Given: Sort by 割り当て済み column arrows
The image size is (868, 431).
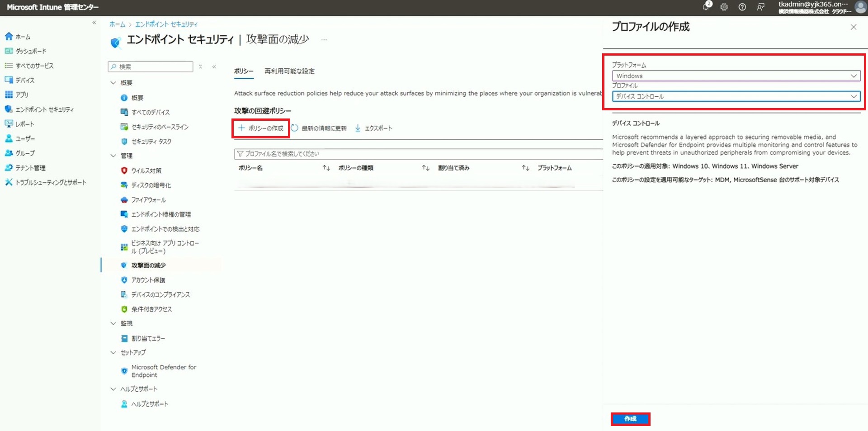Looking at the screenshot, I should tap(525, 168).
